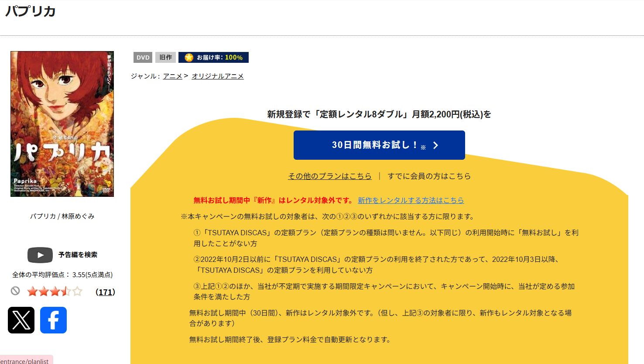The width and height of the screenshot is (644, 364).
Task: Click the arrow chevron inside the blue trial button
Action: coord(435,145)
